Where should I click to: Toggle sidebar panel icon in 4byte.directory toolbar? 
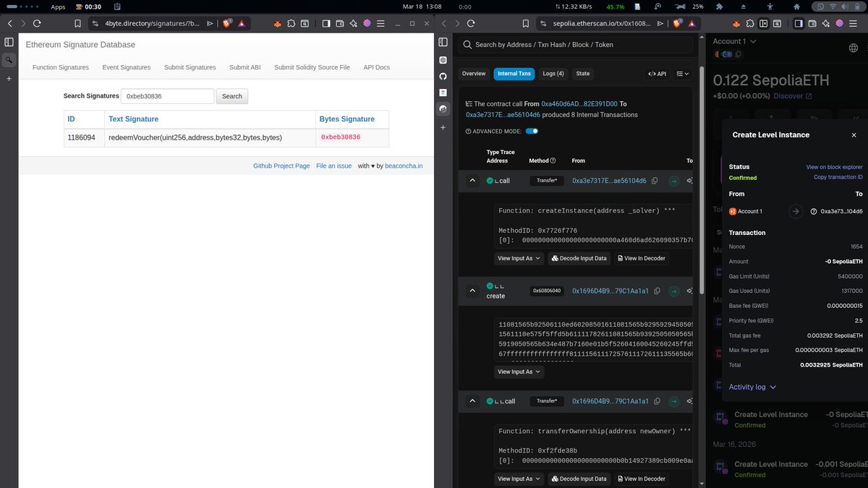tap(325, 23)
